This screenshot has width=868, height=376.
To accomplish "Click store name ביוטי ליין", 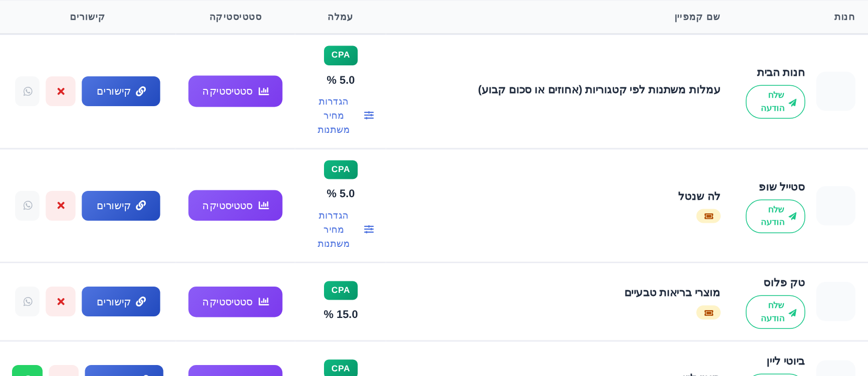I will click(785, 361).
